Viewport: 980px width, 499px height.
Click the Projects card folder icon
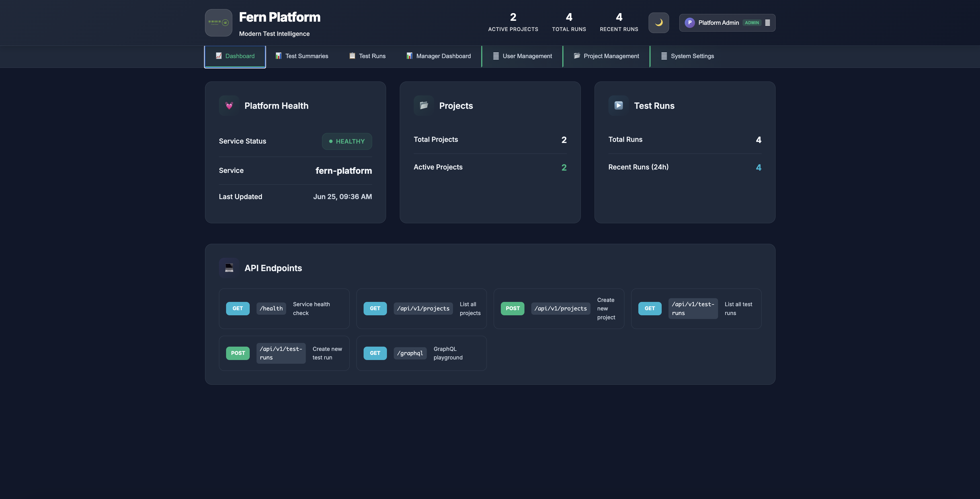tap(424, 105)
